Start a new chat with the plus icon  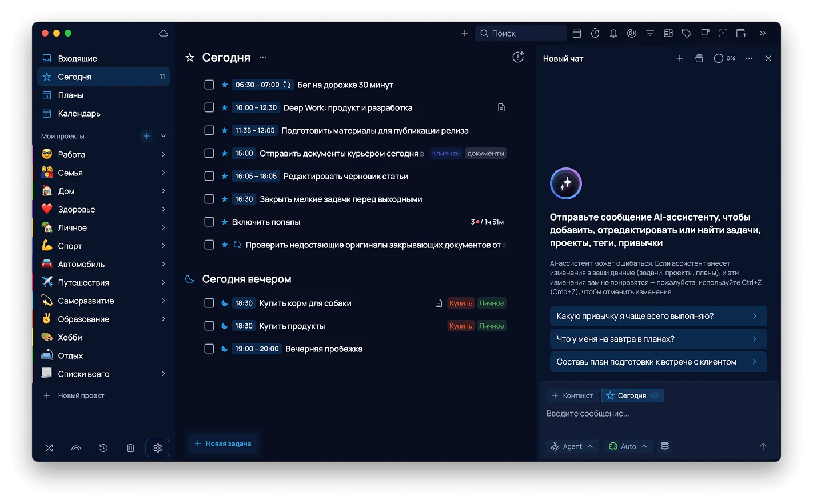[680, 58]
